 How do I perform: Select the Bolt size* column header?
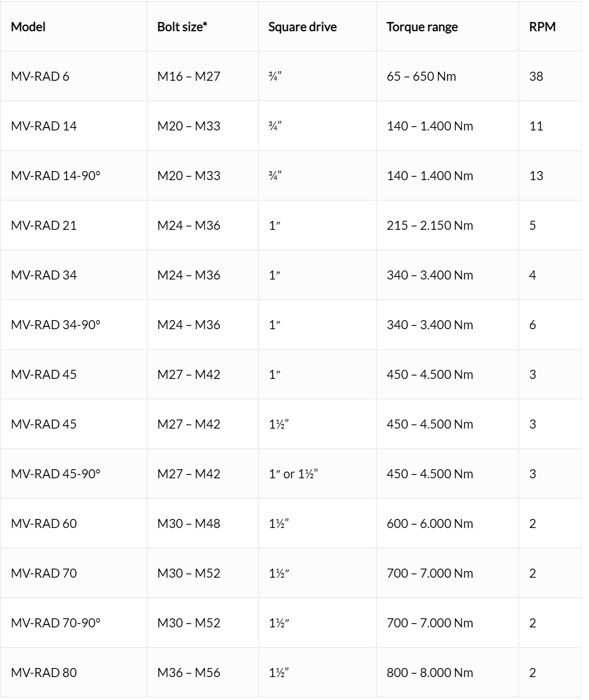[203, 27]
